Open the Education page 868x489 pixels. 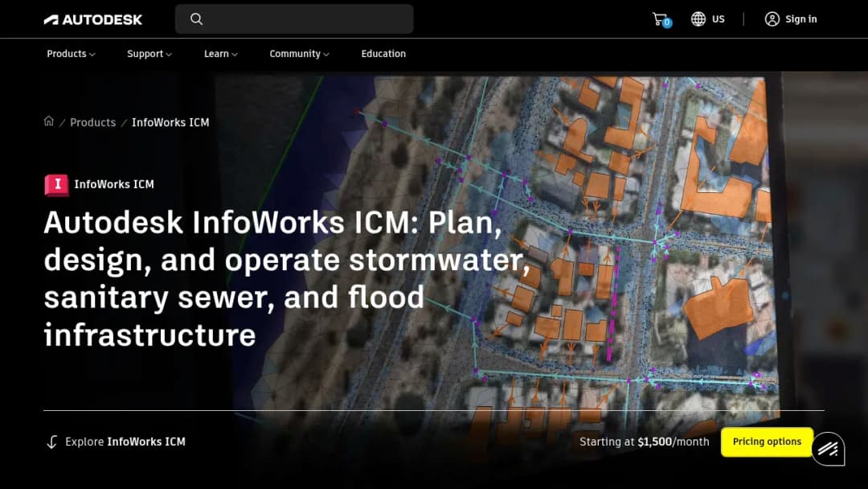click(x=383, y=54)
